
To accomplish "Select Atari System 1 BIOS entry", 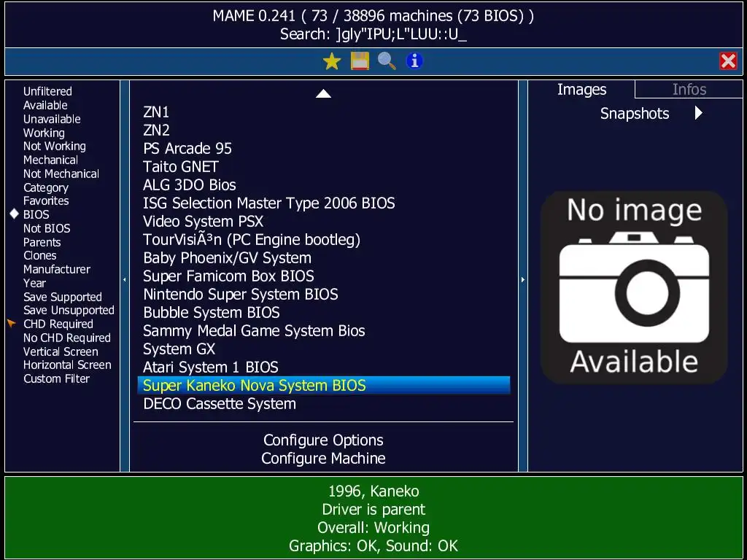I will click(323, 367).
